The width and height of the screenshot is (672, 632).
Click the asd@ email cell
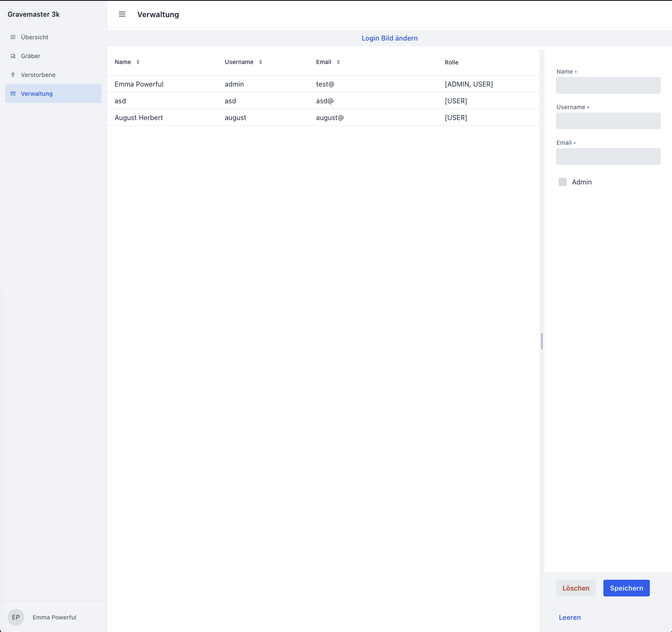pyautogui.click(x=325, y=101)
